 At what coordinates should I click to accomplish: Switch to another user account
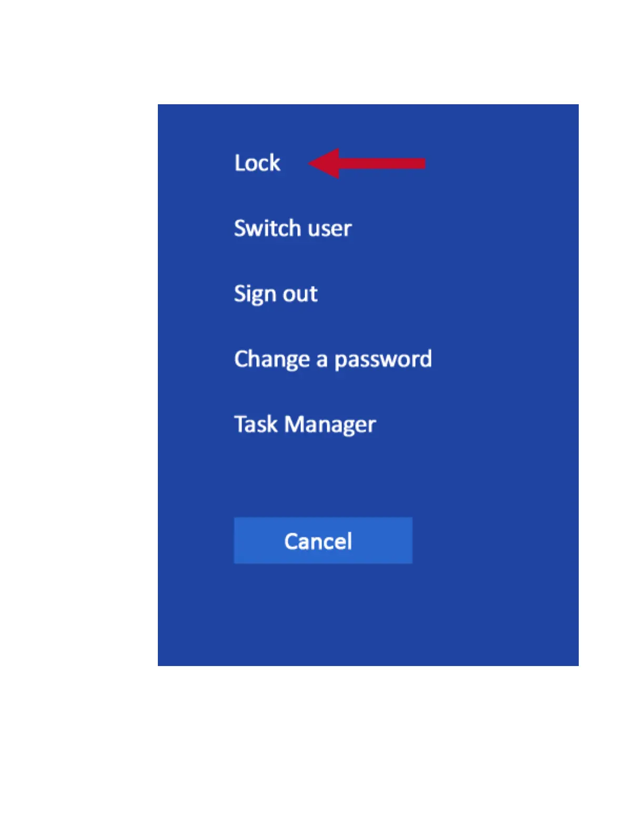click(x=293, y=228)
